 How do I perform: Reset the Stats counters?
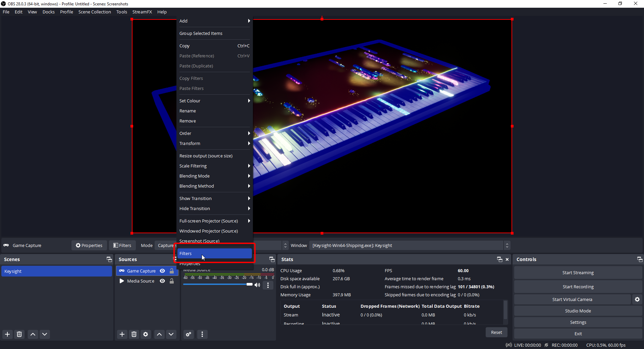click(496, 332)
